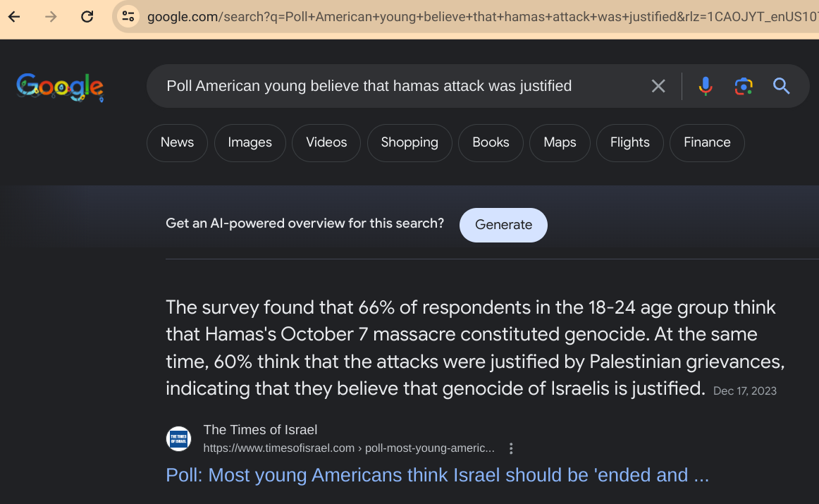Show Books results
The width and height of the screenshot is (819, 504).
(491, 142)
